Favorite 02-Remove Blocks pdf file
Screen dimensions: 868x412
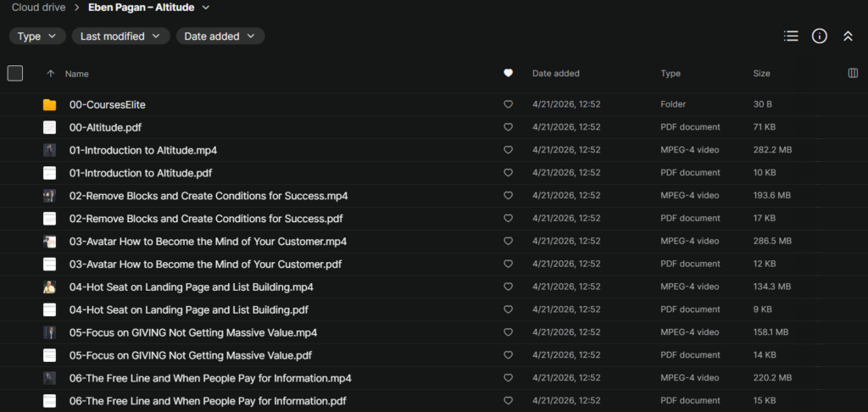click(509, 218)
